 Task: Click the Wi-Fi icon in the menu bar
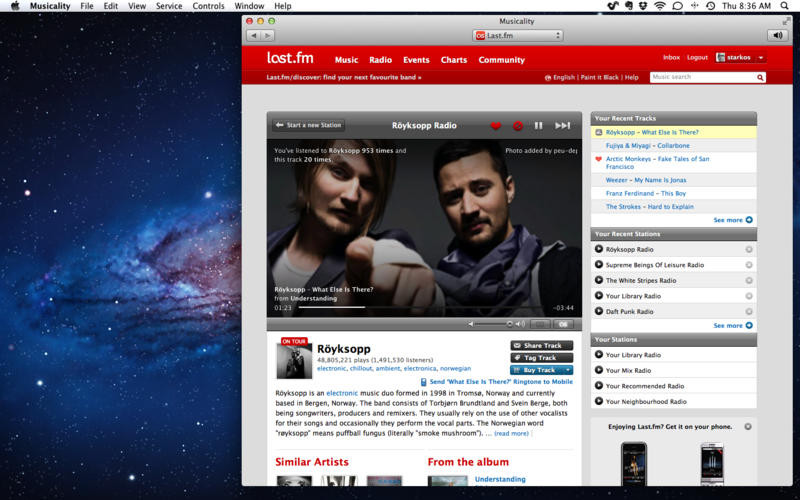point(660,6)
